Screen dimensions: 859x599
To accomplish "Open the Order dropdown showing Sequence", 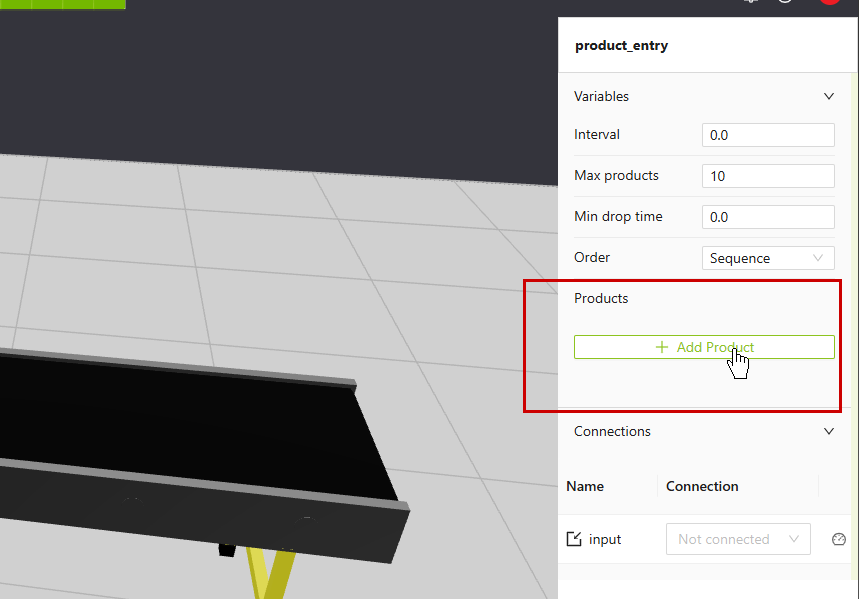I will click(x=768, y=258).
